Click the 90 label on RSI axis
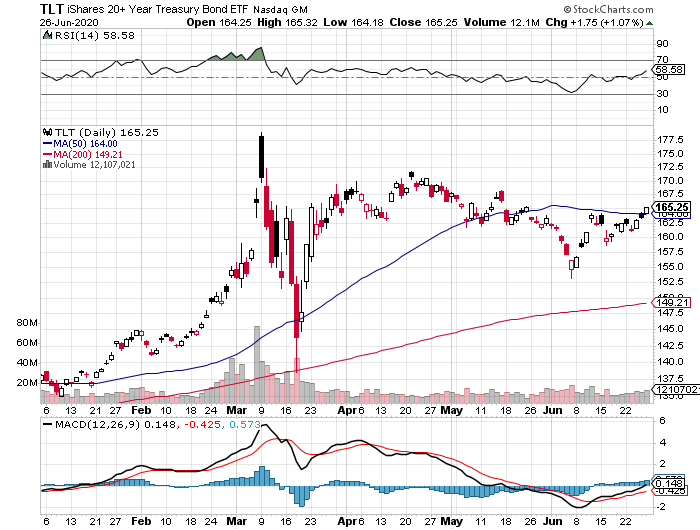 [x=662, y=44]
